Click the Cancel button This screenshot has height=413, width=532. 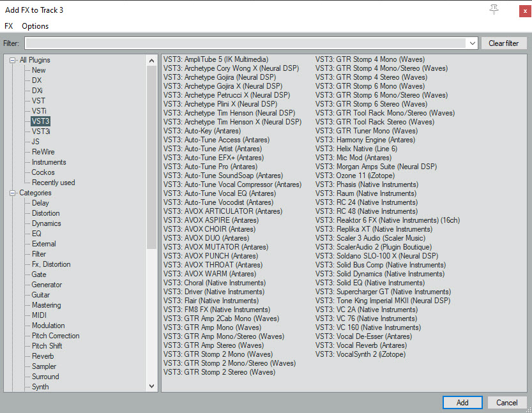point(506,402)
